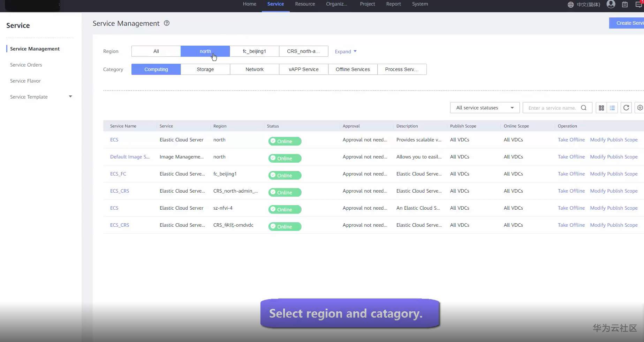Take Offline the Default Image S... service

571,157
